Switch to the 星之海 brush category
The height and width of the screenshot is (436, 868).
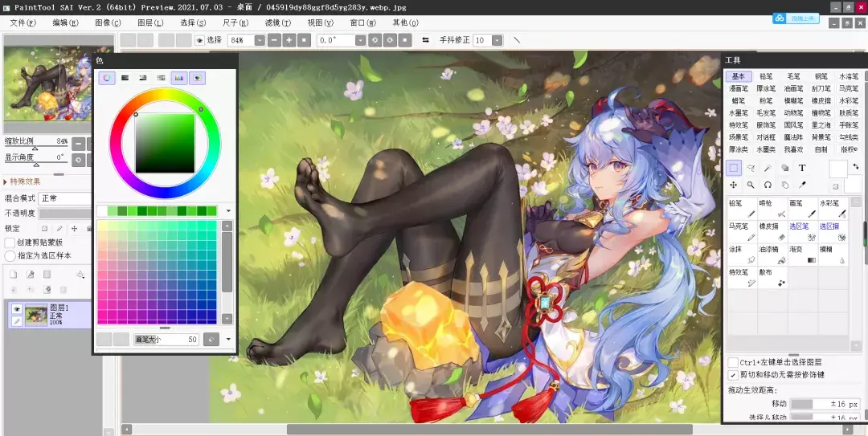[821, 125]
